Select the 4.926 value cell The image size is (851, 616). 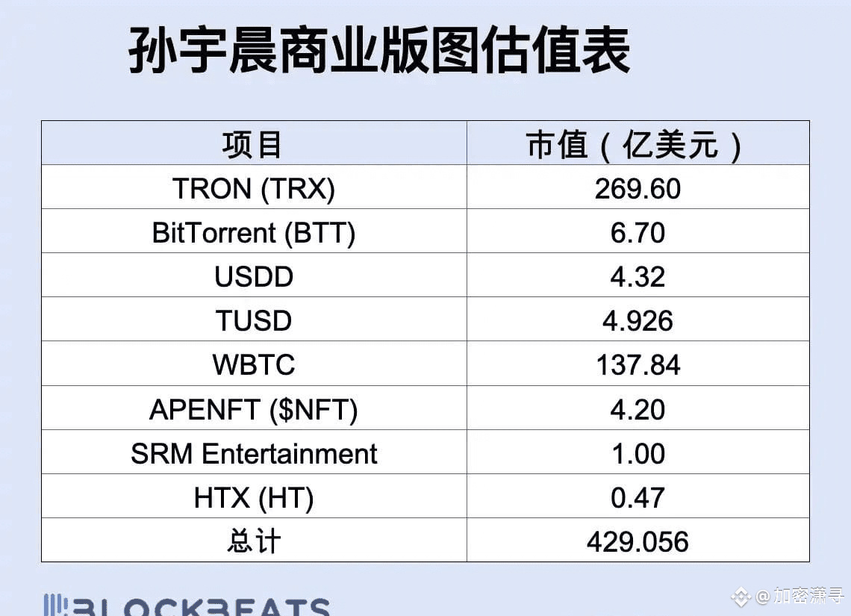tap(638, 320)
